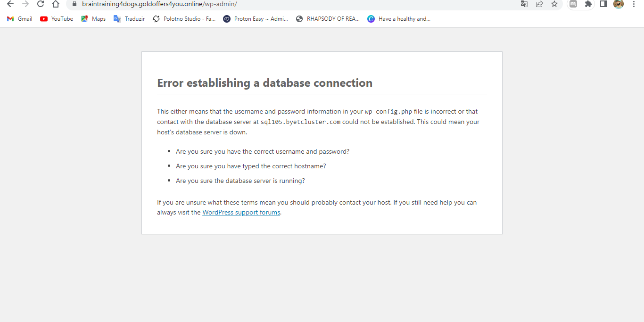Open the Traduzir bookmark
644x322 pixels.
129,19
